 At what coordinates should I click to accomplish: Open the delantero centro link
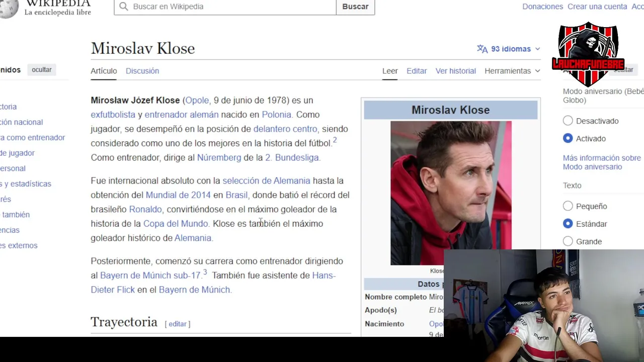[x=285, y=129]
